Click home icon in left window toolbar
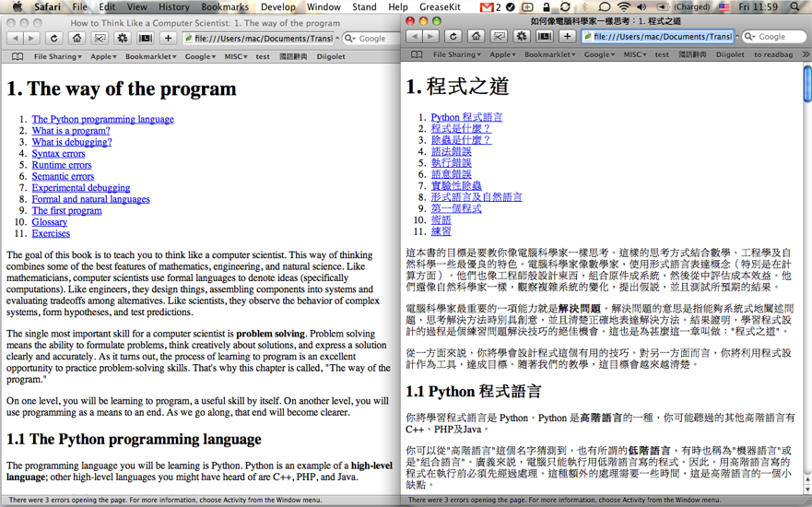812x507 pixels. coord(77,39)
